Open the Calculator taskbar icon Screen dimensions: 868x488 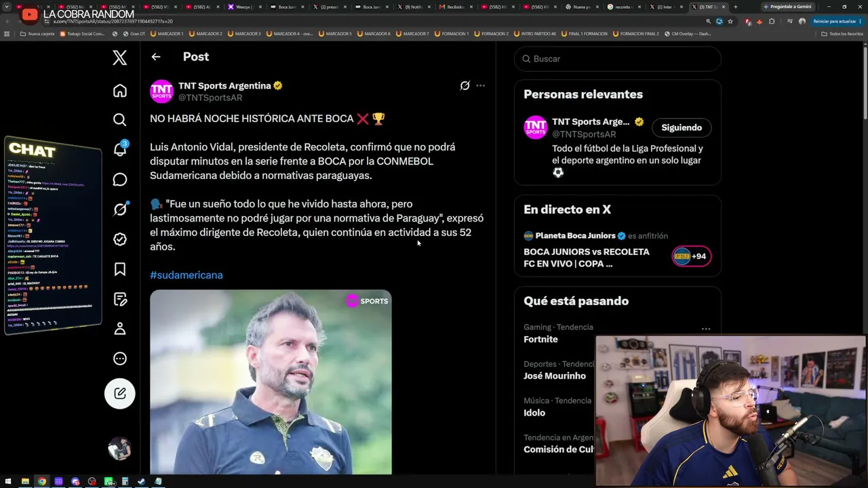(125, 482)
